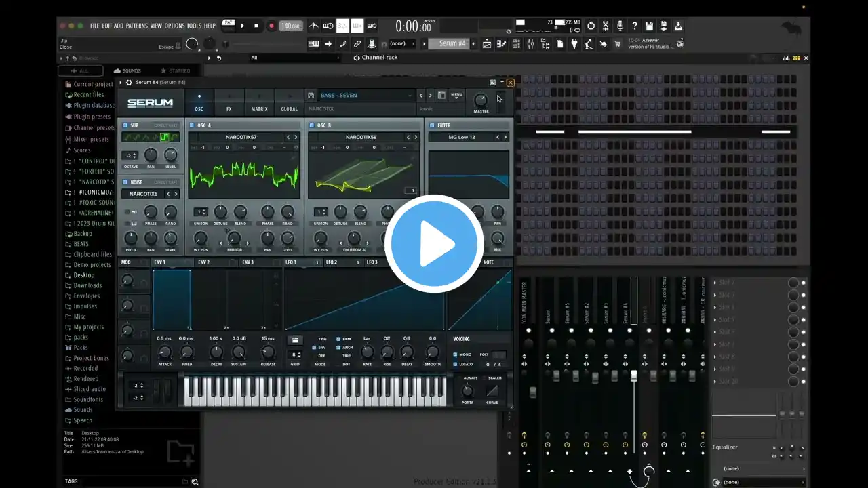Open the PATTERNS menu
This screenshot has width=868, height=488.
point(136,26)
